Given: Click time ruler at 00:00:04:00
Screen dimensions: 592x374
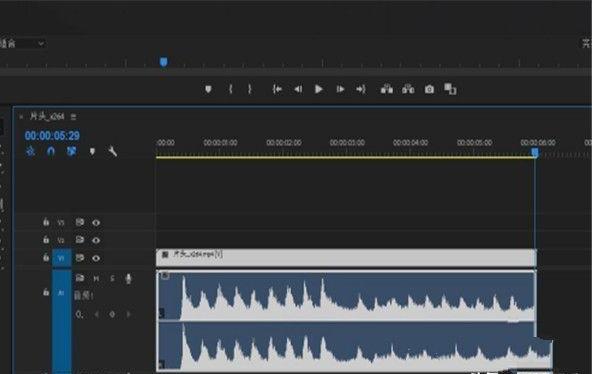Looking at the screenshot, I should point(410,143).
